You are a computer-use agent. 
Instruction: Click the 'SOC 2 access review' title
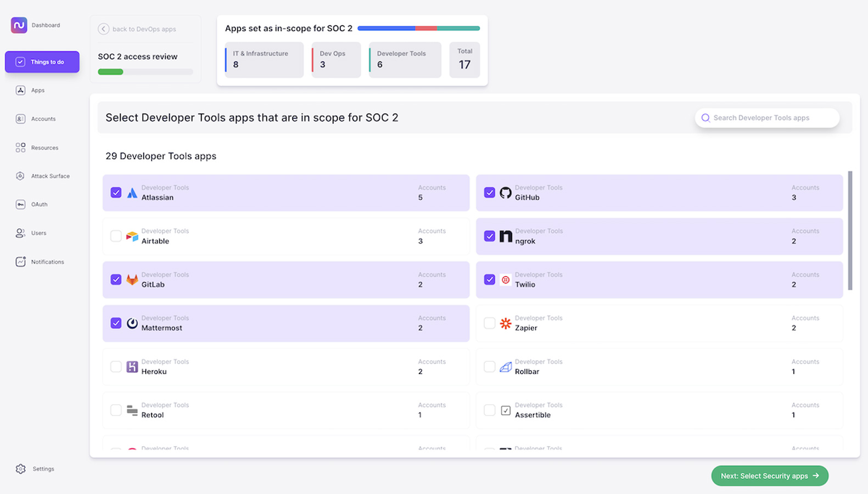coord(138,57)
